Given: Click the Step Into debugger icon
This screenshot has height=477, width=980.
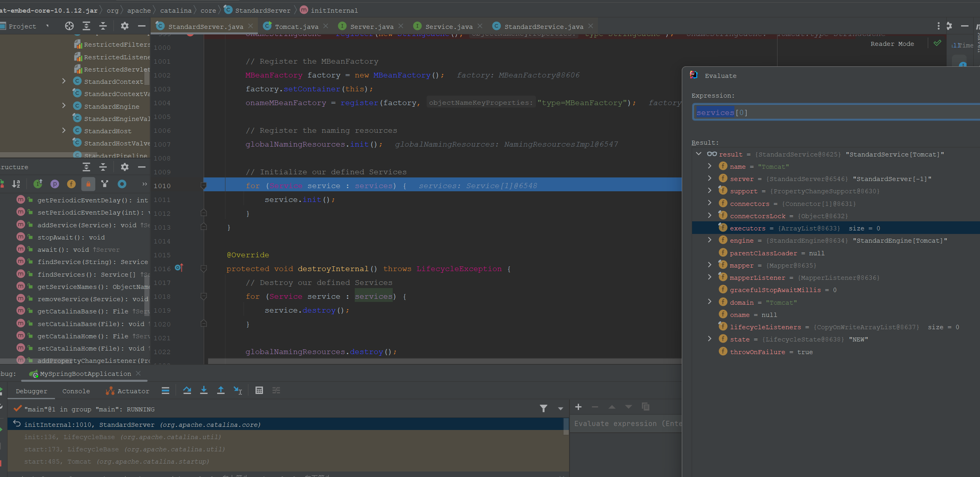Looking at the screenshot, I should pyautogui.click(x=204, y=390).
